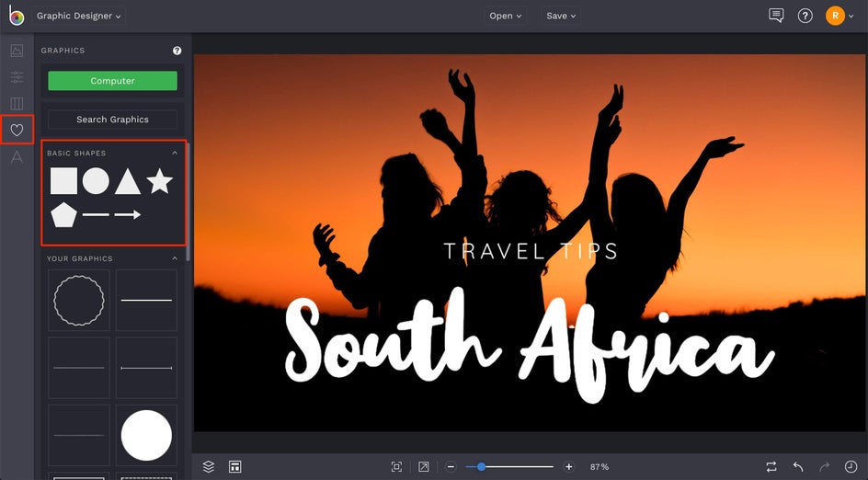Add the star basic shape
This screenshot has width=868, height=480.
point(160,181)
